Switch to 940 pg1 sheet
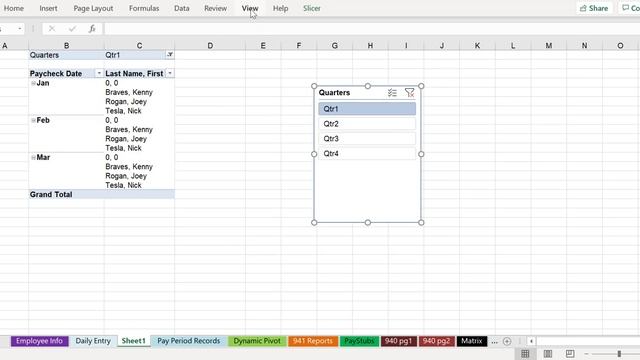This screenshot has height=360, width=640. 398,341
